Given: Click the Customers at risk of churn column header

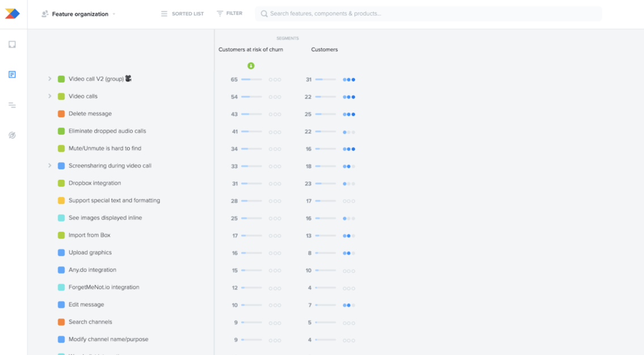Looking at the screenshot, I should point(251,49).
